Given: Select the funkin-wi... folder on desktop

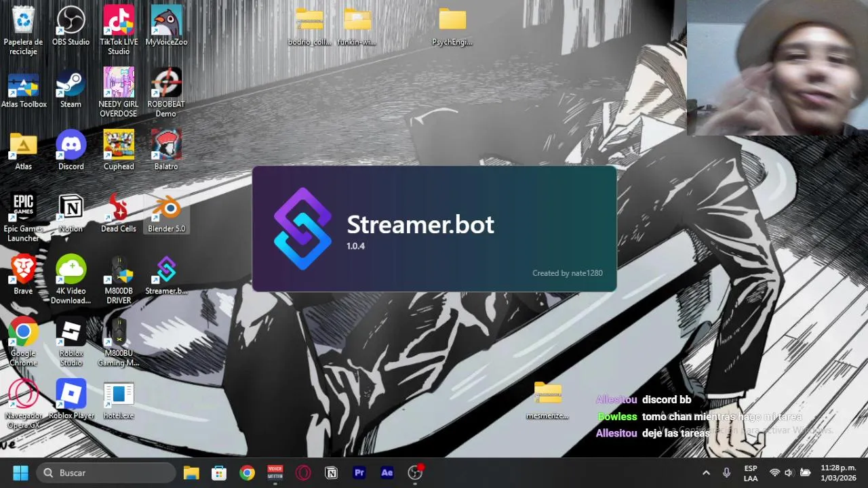Looking at the screenshot, I should coord(357,27).
